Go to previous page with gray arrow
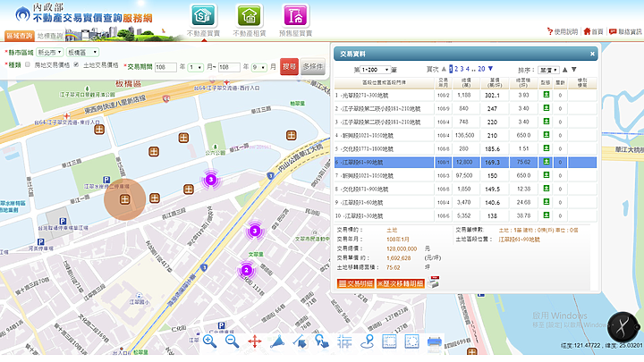This screenshot has width=644, height=362. [x=444, y=69]
